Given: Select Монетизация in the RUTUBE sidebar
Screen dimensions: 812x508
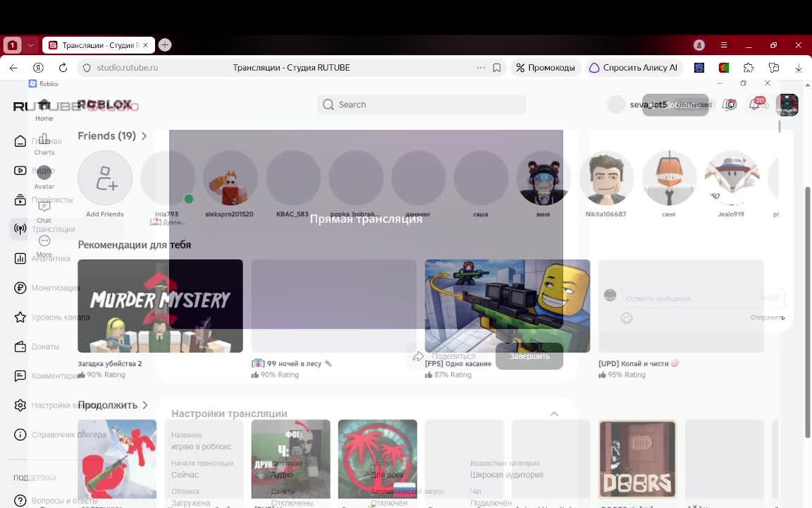Looking at the screenshot, I should [x=56, y=288].
